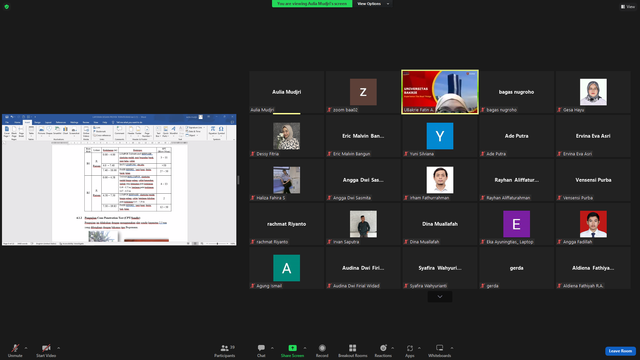Click the Text Box icon in Word ribbon
This screenshot has width=640, height=360.
pyautogui.click(x=158, y=132)
